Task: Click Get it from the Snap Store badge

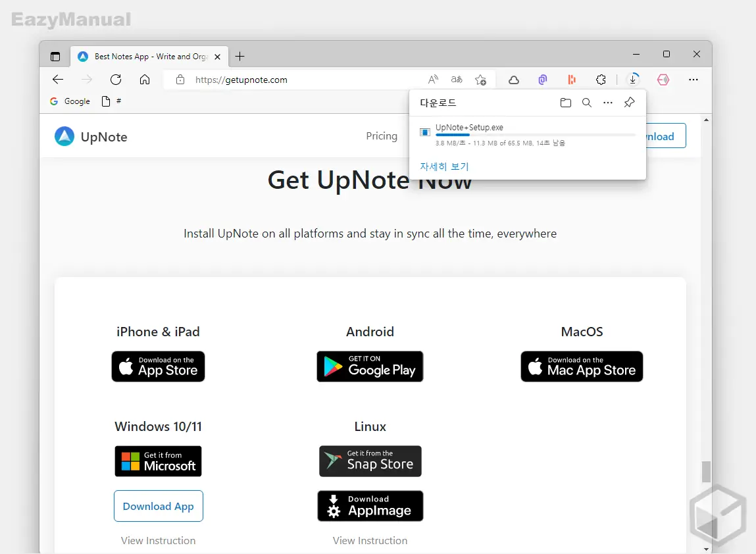Action: [x=370, y=461]
